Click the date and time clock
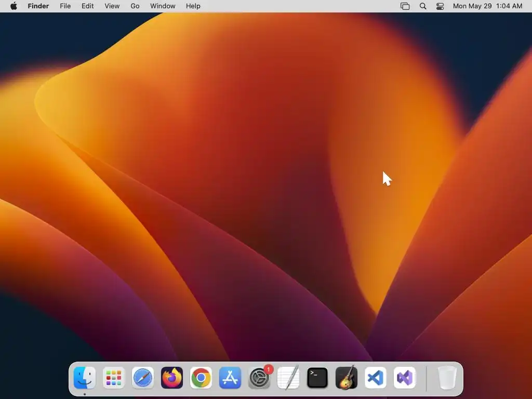Viewport: 532px width, 399px height. pyautogui.click(x=487, y=6)
